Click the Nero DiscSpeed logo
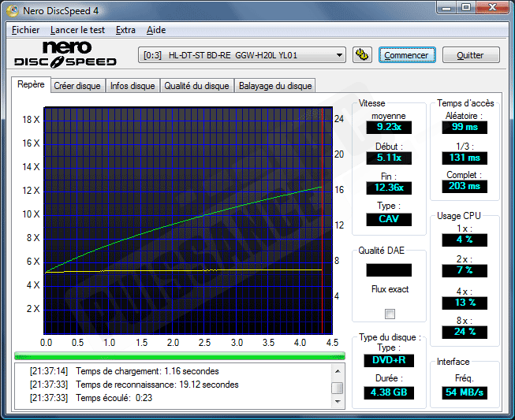Screen dimensions: 515x420 click(67, 54)
